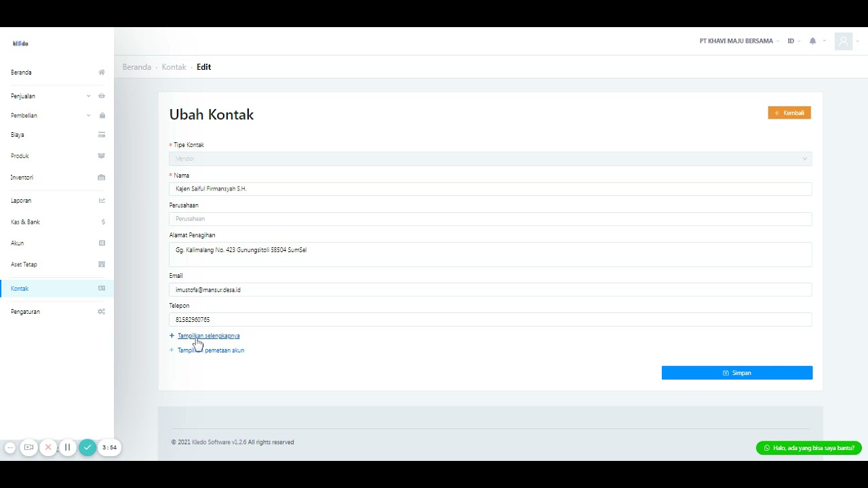This screenshot has width=868, height=488.
Task: Open the Tipe Kontak dropdown
Action: (x=490, y=159)
